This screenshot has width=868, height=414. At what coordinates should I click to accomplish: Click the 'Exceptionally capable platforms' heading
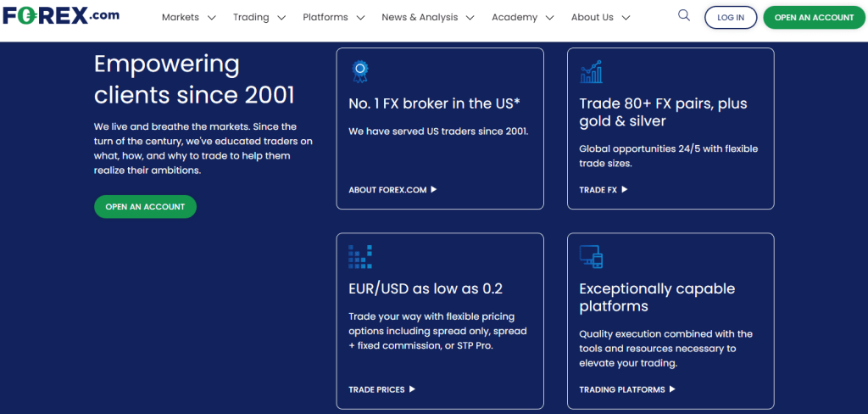pyautogui.click(x=657, y=298)
